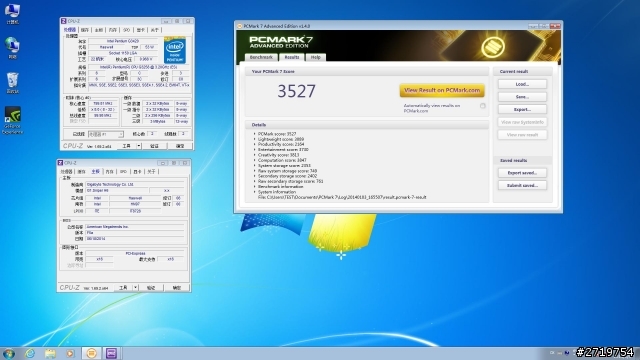This screenshot has width=640, height=360.
Task: Launch Internet Explorer from the taskbar
Action: (30, 353)
